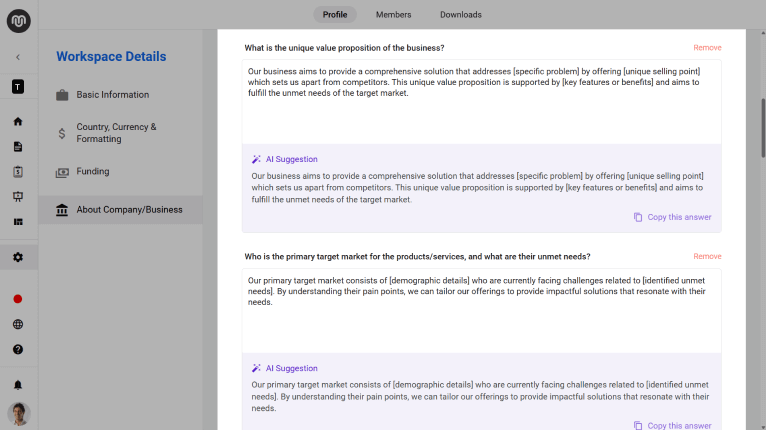
Task: Remove the unique value proposition question
Action: pos(707,48)
